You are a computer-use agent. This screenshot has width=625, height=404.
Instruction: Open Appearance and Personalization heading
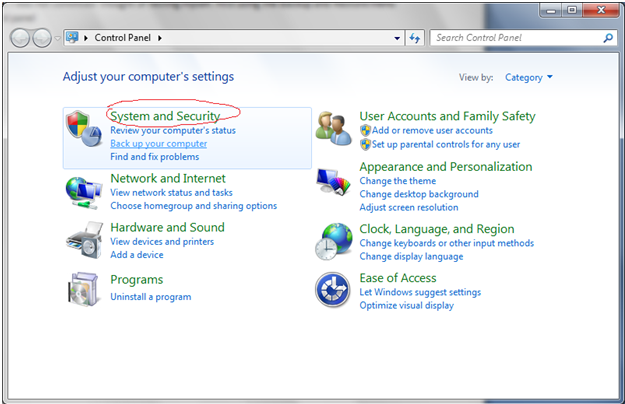pos(446,167)
